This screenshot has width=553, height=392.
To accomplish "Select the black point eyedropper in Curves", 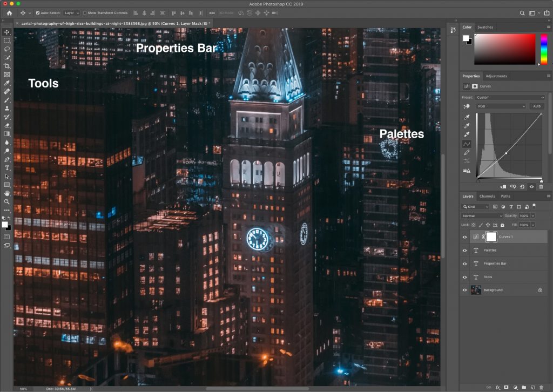I will [x=467, y=117].
